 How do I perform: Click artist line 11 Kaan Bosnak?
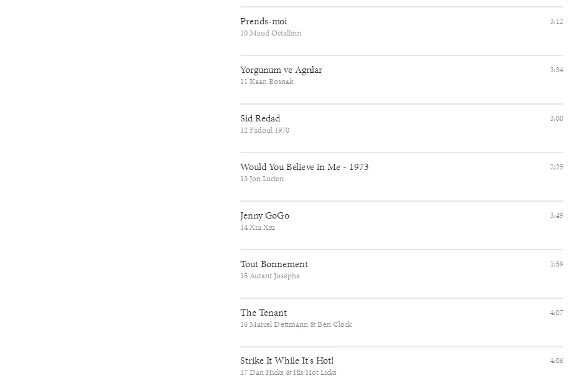267,82
